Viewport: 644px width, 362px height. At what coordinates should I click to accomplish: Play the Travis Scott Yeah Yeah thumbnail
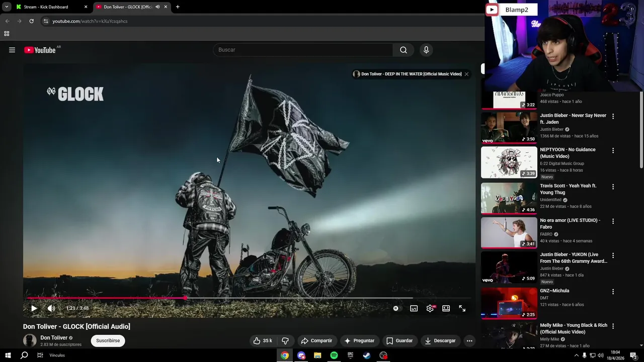click(x=509, y=198)
